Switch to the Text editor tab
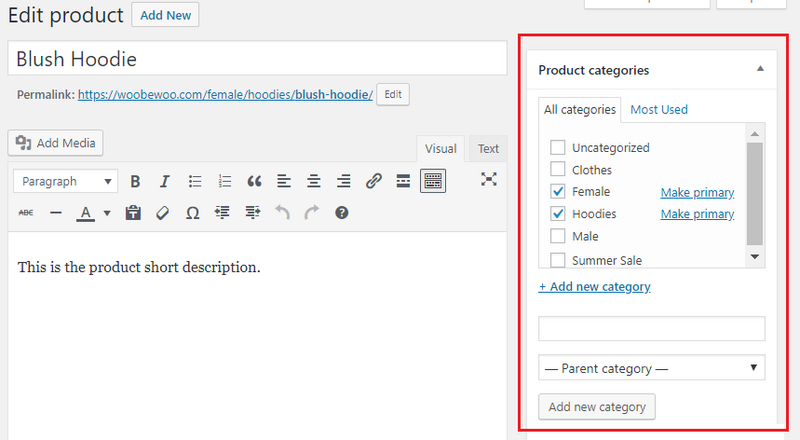This screenshot has width=800, height=440. (488, 149)
